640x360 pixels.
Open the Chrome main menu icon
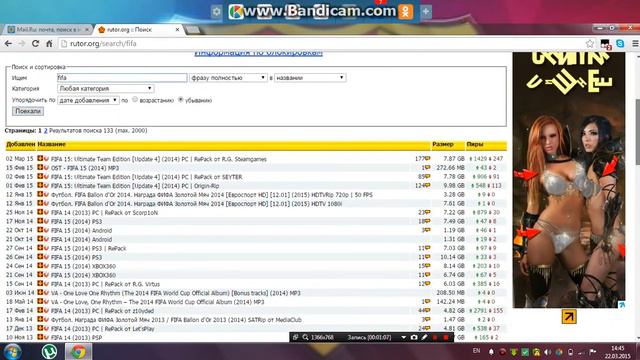pyautogui.click(x=635, y=43)
